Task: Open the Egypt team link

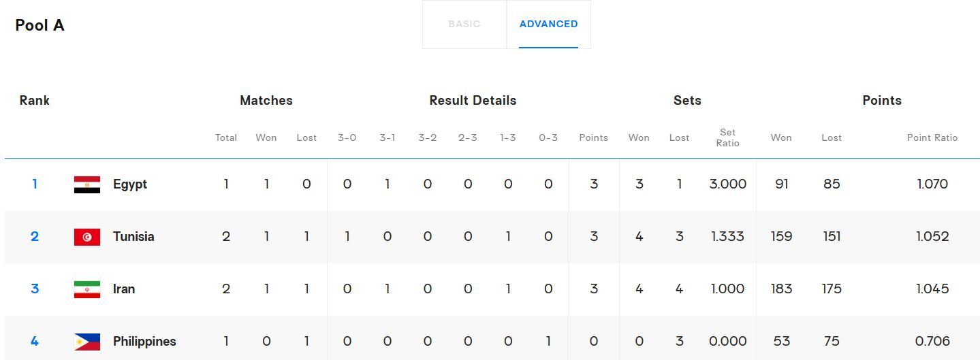Action: tap(130, 184)
